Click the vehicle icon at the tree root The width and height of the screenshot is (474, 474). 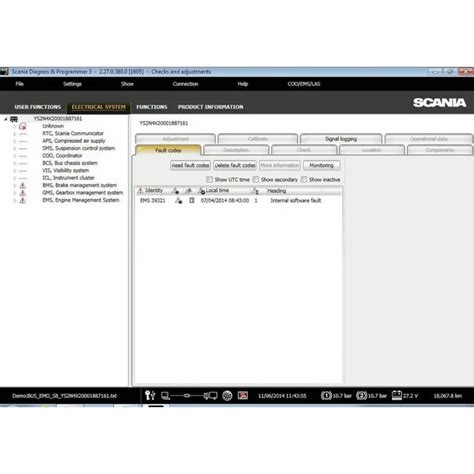[14, 119]
